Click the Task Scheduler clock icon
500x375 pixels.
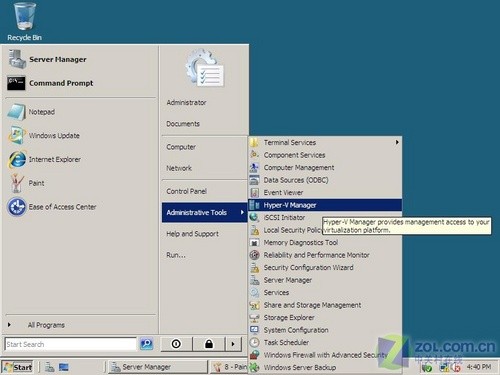click(254, 342)
